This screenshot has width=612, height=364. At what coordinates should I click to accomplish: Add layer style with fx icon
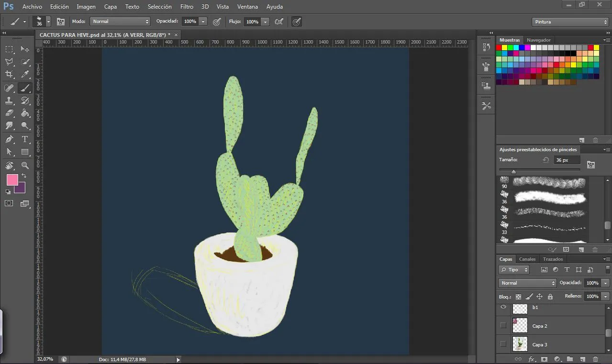point(531,359)
